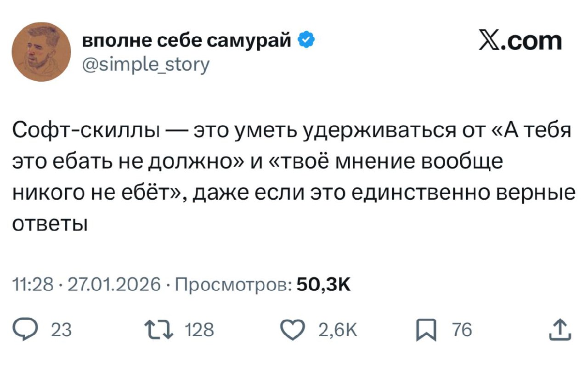Click the repost count 128

[x=199, y=330]
